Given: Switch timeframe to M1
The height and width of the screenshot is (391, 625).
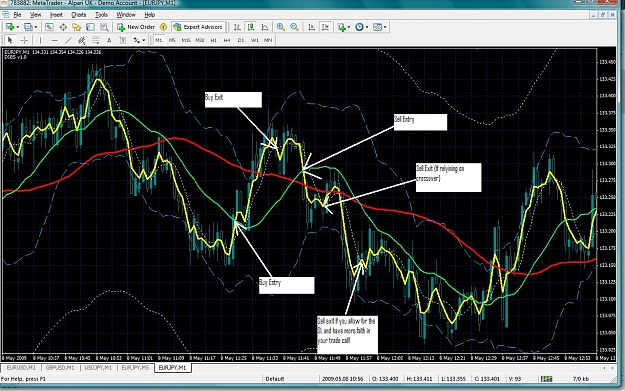Looking at the screenshot, I should click(x=159, y=40).
